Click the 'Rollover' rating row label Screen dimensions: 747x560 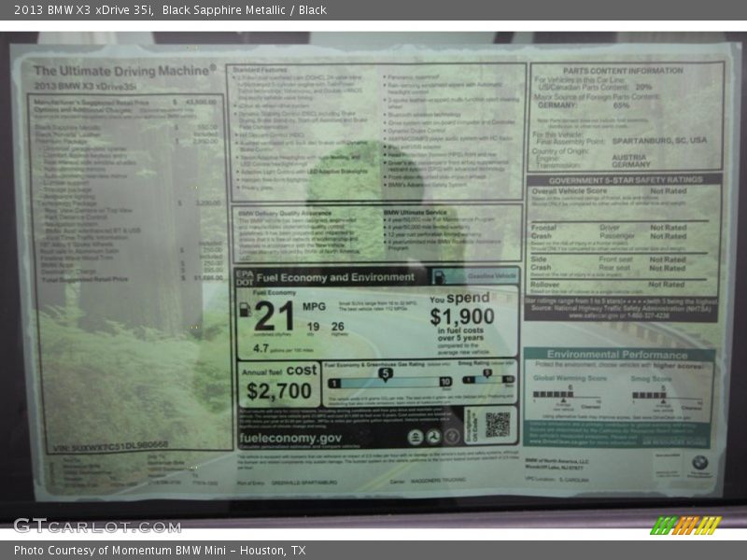(544, 285)
